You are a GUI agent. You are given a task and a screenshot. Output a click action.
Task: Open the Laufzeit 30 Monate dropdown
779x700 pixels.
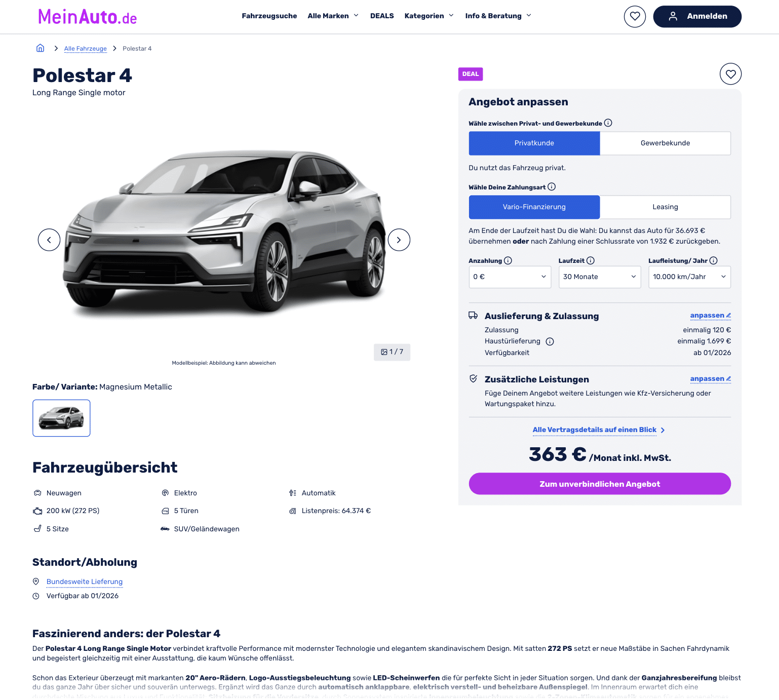600,277
